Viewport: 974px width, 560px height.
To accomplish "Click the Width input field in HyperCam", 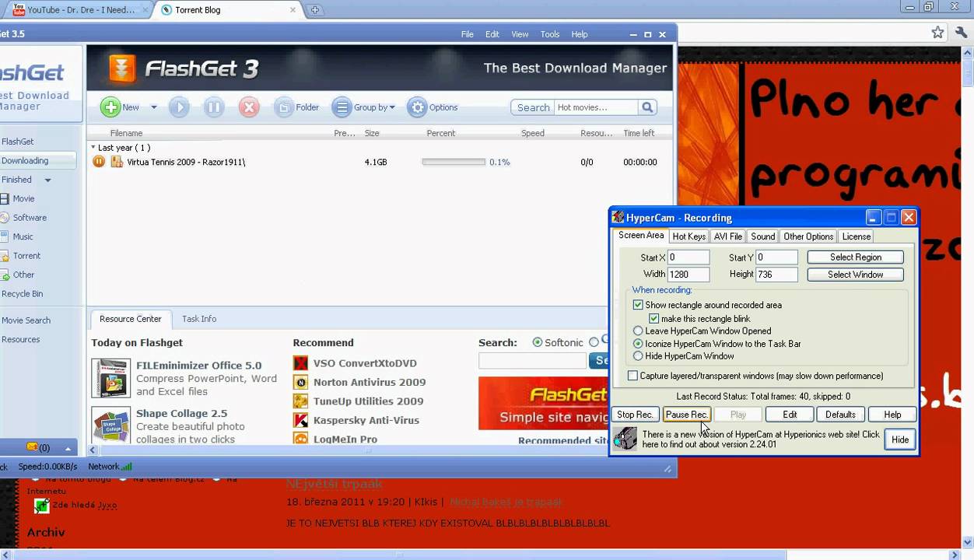I will click(x=688, y=275).
